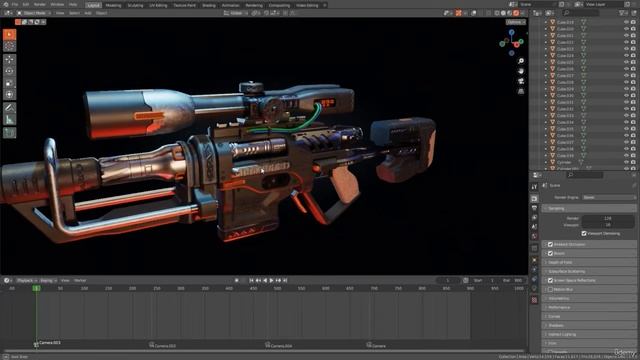The image size is (640, 360).
Task: Select the Scale tool
Action: click(x=9, y=83)
